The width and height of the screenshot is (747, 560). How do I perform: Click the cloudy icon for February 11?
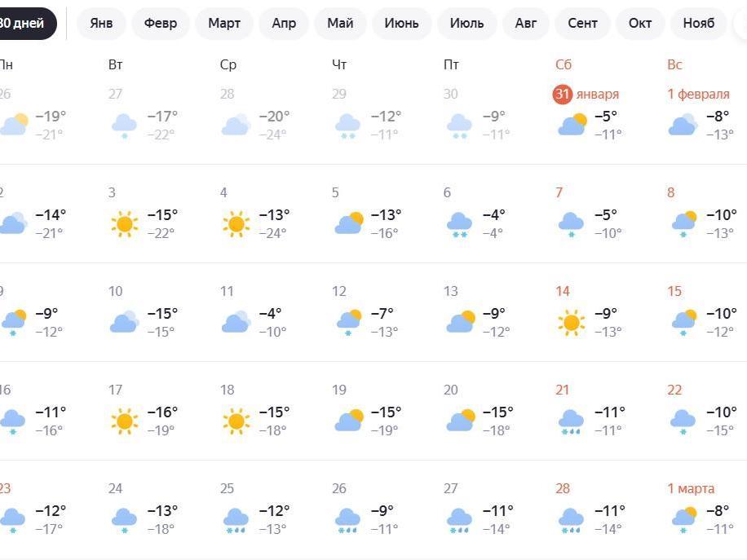tap(236, 323)
